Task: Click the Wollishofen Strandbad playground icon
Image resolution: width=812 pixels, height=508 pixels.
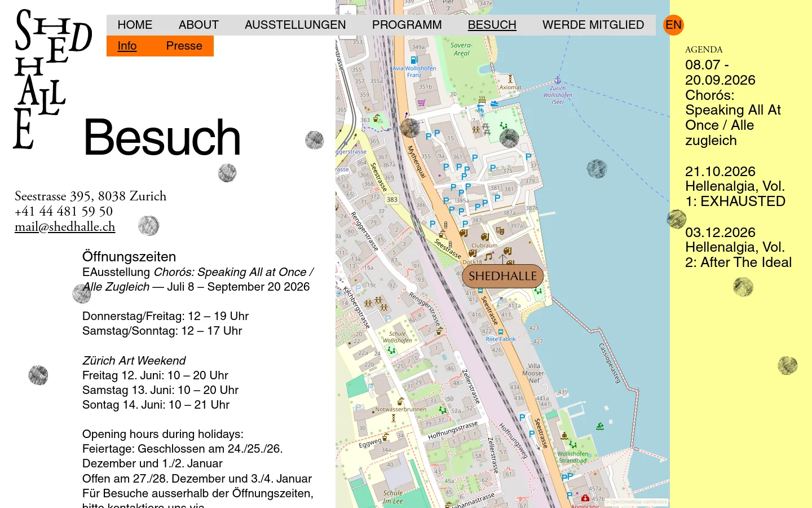Action: (x=573, y=445)
